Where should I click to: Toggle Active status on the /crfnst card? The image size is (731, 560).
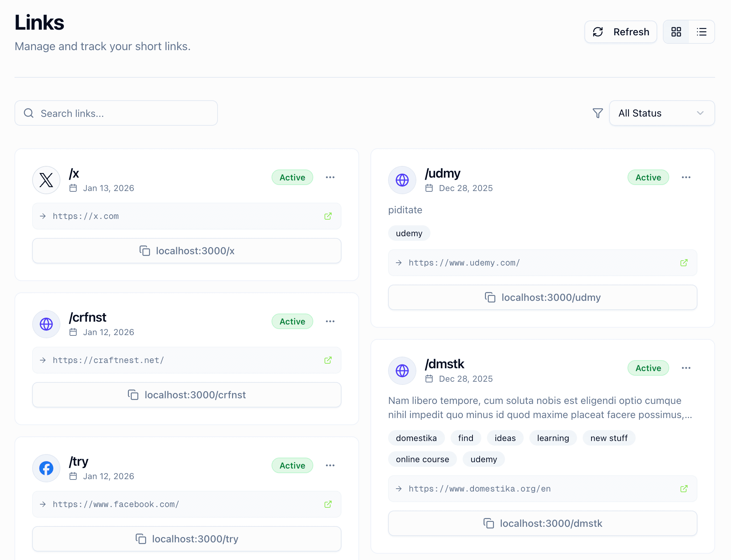tap(292, 321)
